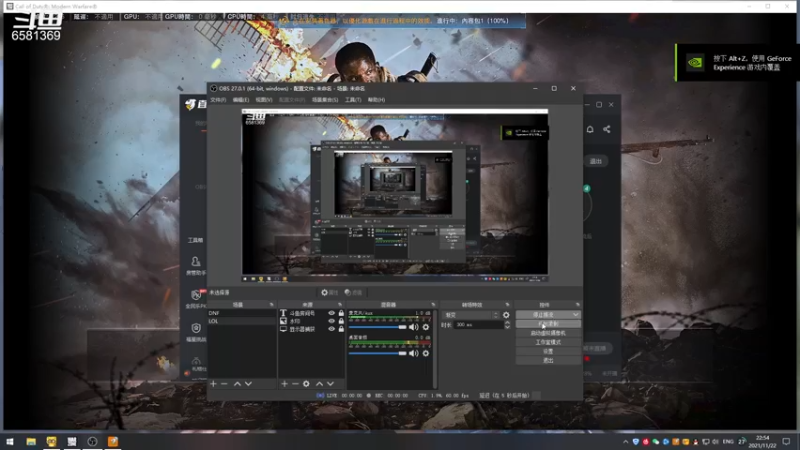Open Settings from OBS controls
The height and width of the screenshot is (450, 800).
click(548, 352)
